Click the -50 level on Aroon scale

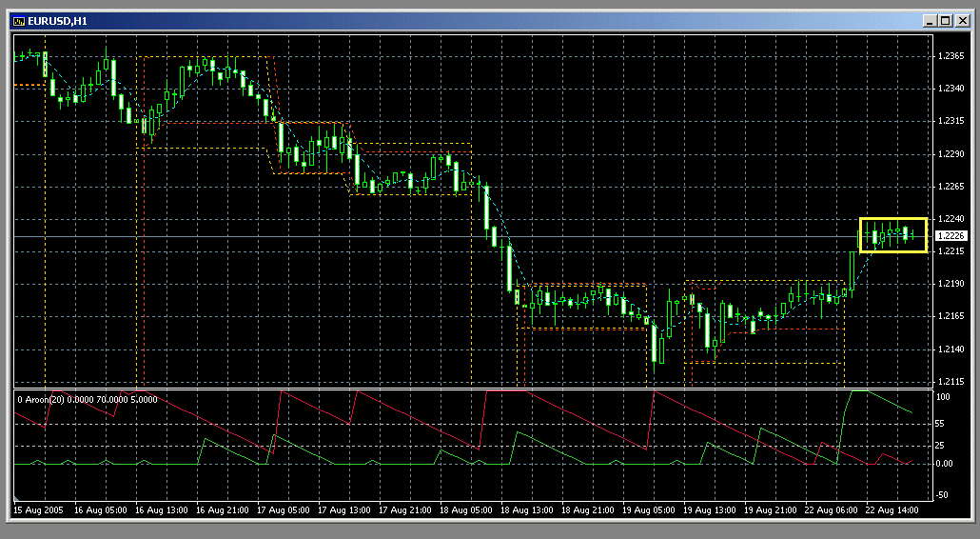(x=944, y=495)
